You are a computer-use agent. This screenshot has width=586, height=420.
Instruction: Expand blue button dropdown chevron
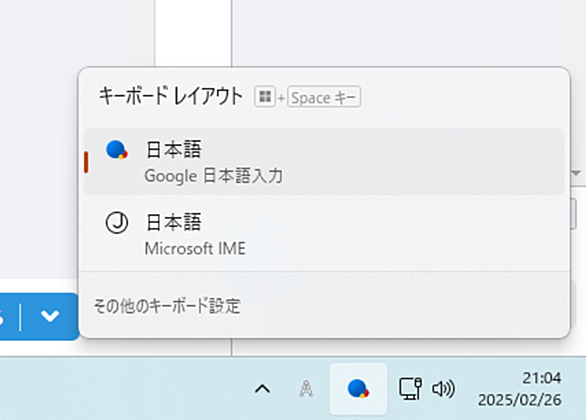pyautogui.click(x=50, y=316)
